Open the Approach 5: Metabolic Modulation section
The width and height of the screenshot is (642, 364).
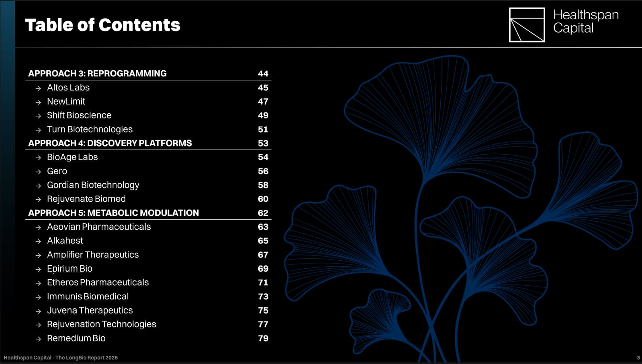pos(113,213)
